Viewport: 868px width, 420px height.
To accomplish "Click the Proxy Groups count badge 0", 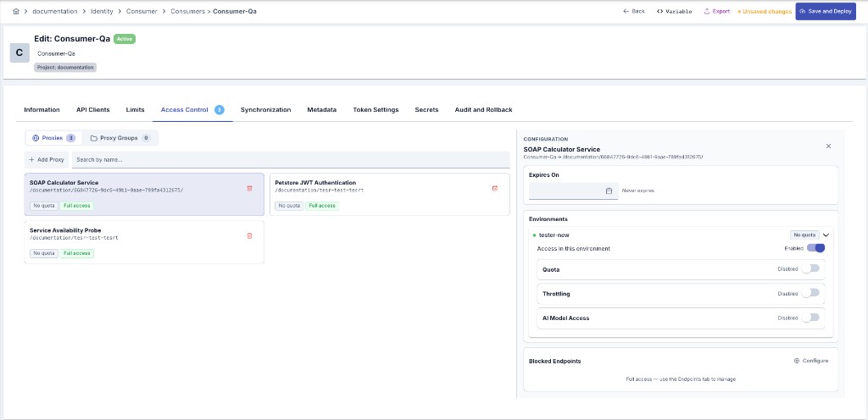I will 146,138.
